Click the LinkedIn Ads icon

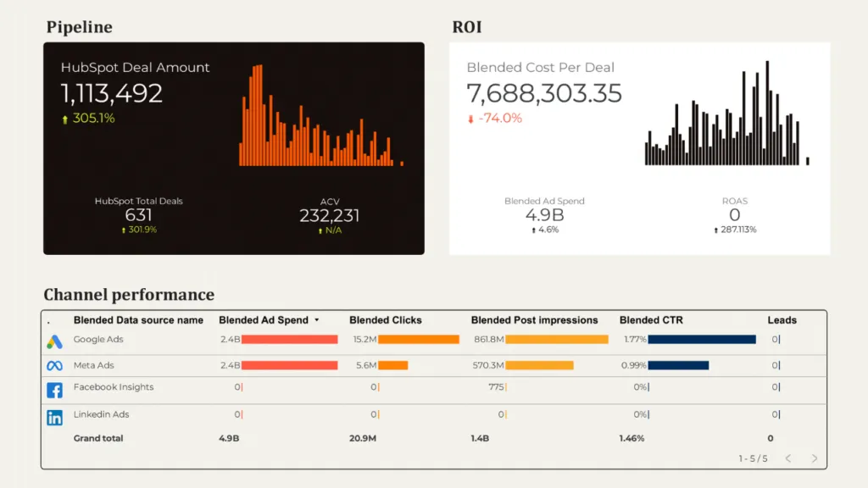[x=53, y=414]
